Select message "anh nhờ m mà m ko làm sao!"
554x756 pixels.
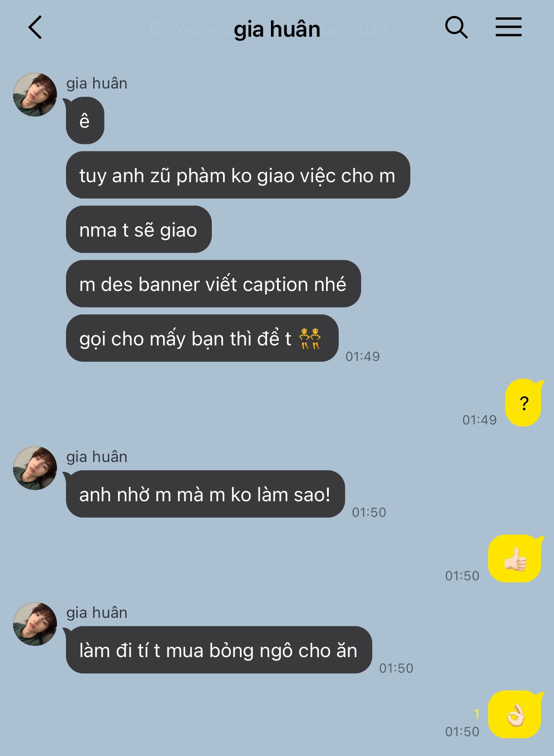(x=205, y=494)
